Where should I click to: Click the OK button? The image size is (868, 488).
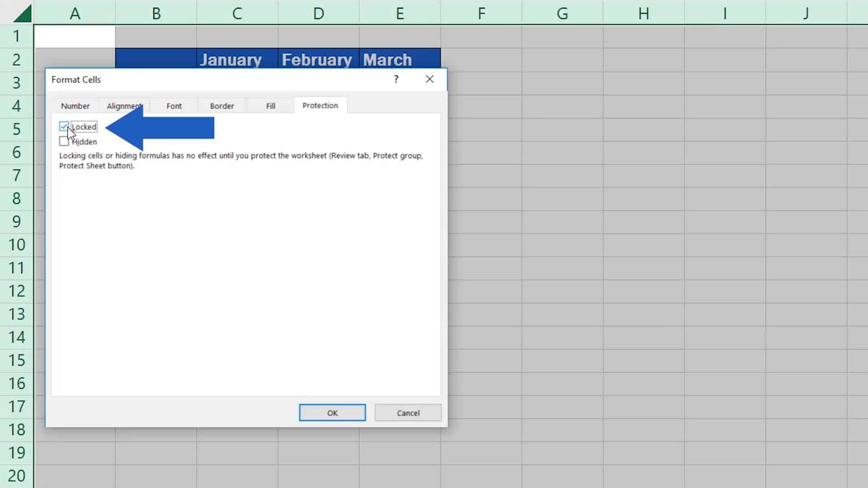point(332,413)
